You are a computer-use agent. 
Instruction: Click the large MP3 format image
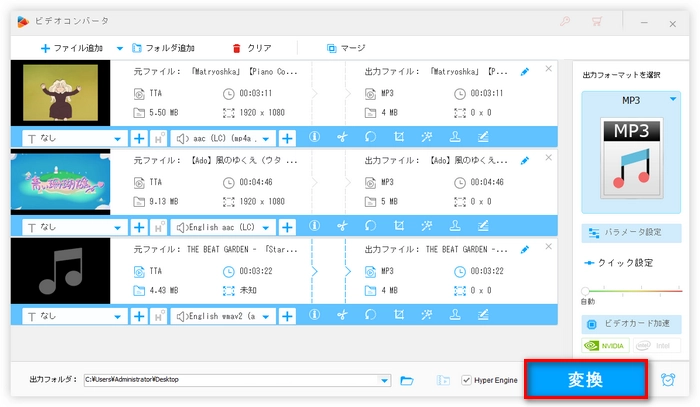[x=631, y=158]
